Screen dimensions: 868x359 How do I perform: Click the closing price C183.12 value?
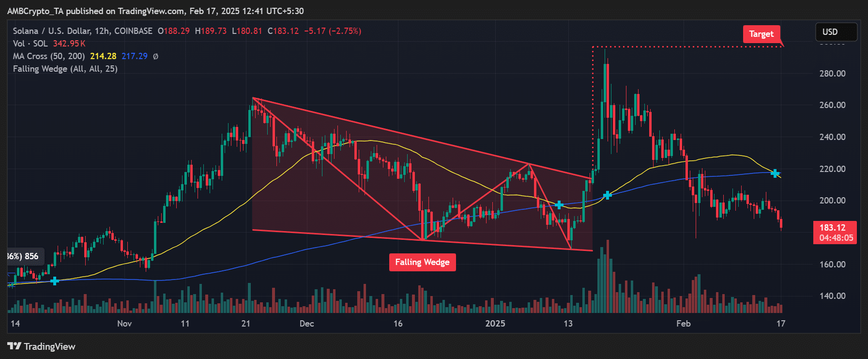[283, 31]
